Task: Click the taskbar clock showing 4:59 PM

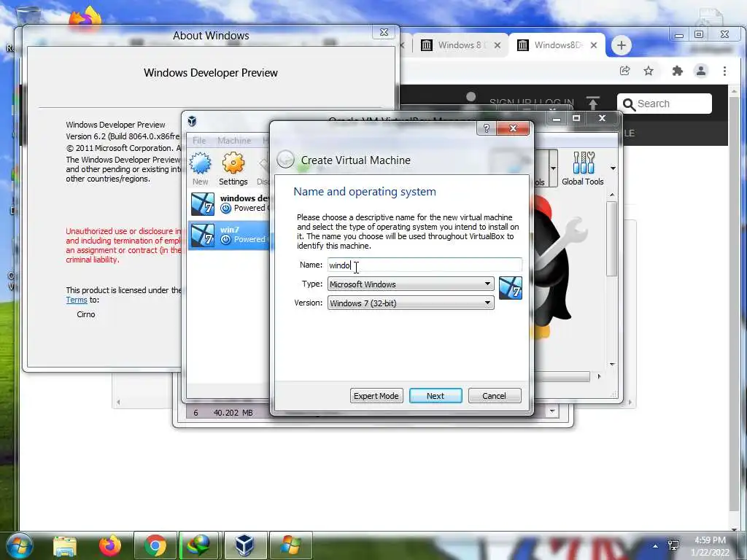Action: click(x=710, y=546)
